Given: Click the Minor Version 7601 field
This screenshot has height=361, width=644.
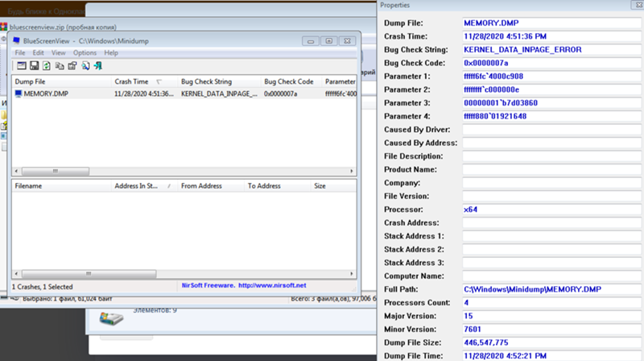Looking at the screenshot, I should coord(551,330).
